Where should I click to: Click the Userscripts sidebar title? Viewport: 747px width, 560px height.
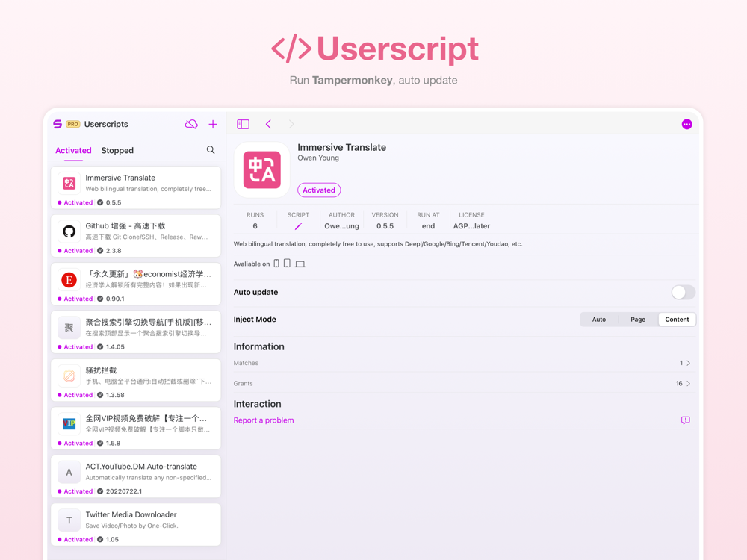tap(106, 124)
